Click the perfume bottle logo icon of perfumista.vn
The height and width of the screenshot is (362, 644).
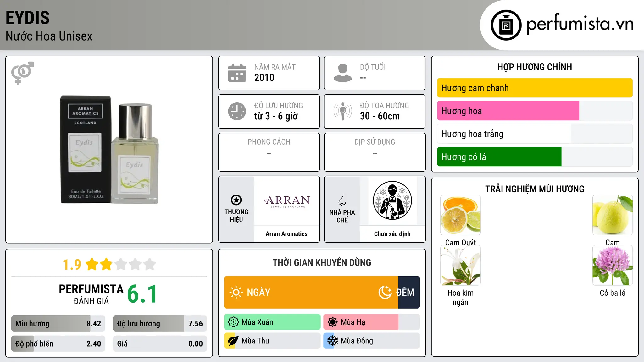(506, 25)
